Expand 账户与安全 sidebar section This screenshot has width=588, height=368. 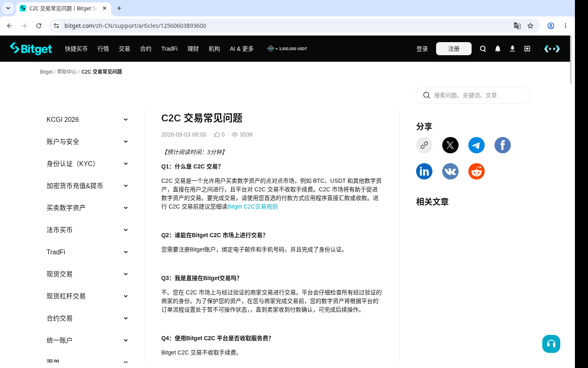(87, 141)
